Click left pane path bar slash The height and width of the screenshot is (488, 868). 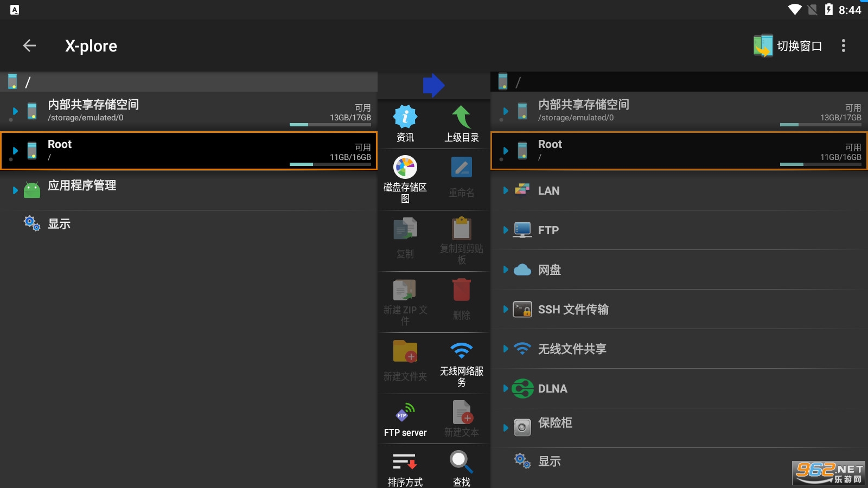(x=28, y=82)
